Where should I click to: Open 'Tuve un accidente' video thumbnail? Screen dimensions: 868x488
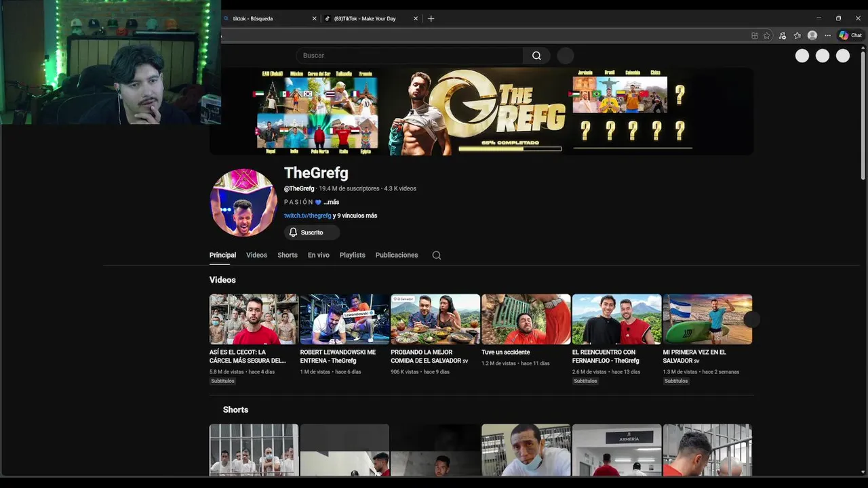[526, 319]
